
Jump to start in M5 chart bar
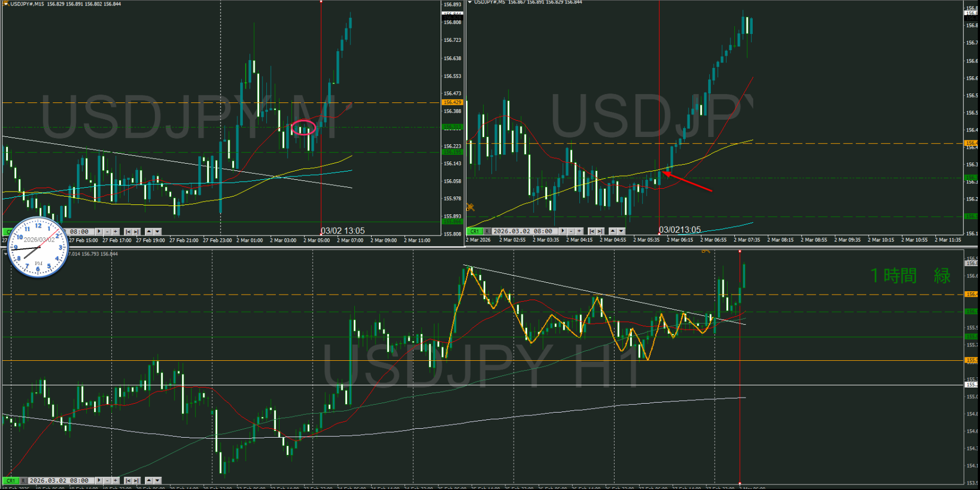point(592,231)
